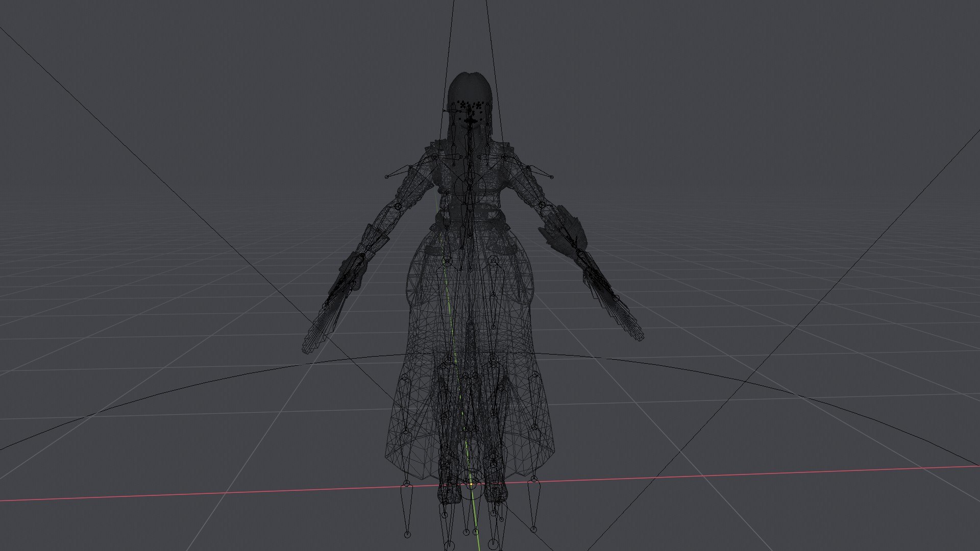Select the hip joint circle on screen-right
The height and width of the screenshot is (551, 980).
click(x=493, y=261)
